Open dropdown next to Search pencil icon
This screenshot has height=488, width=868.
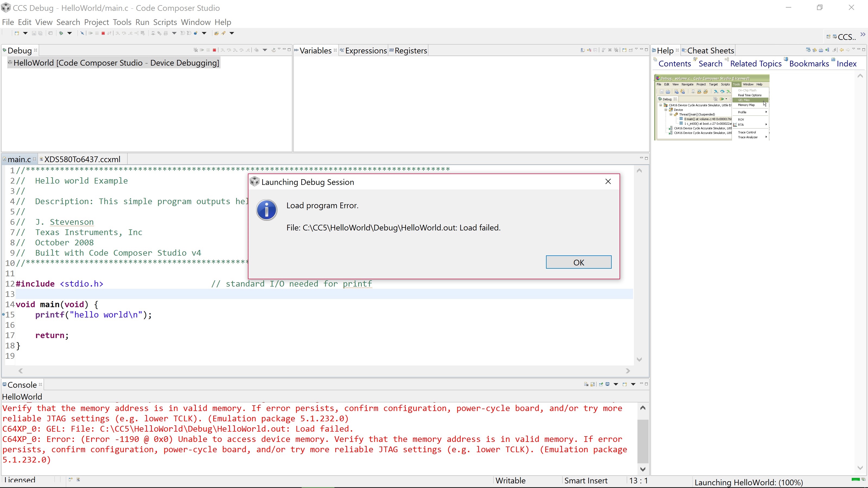pyautogui.click(x=232, y=33)
